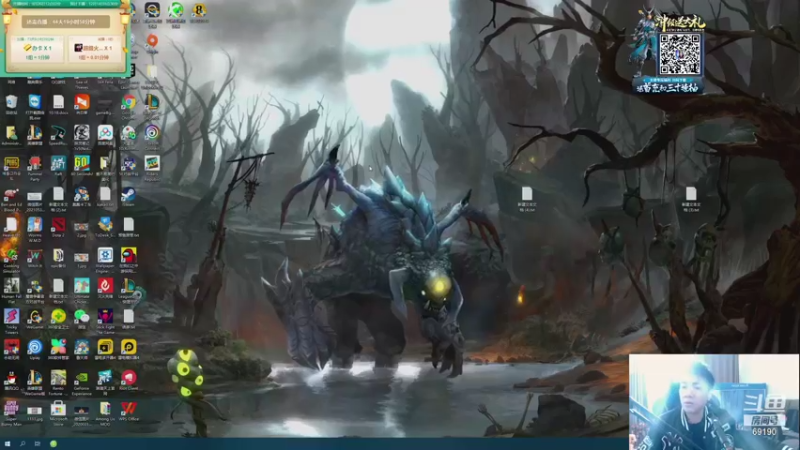Open the GeForce Experience shortcut

82,378
